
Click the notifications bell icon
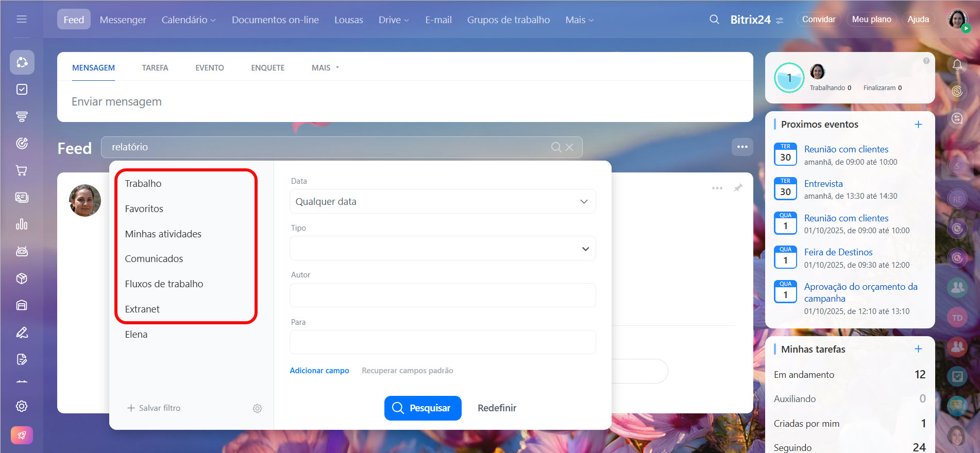957,64
